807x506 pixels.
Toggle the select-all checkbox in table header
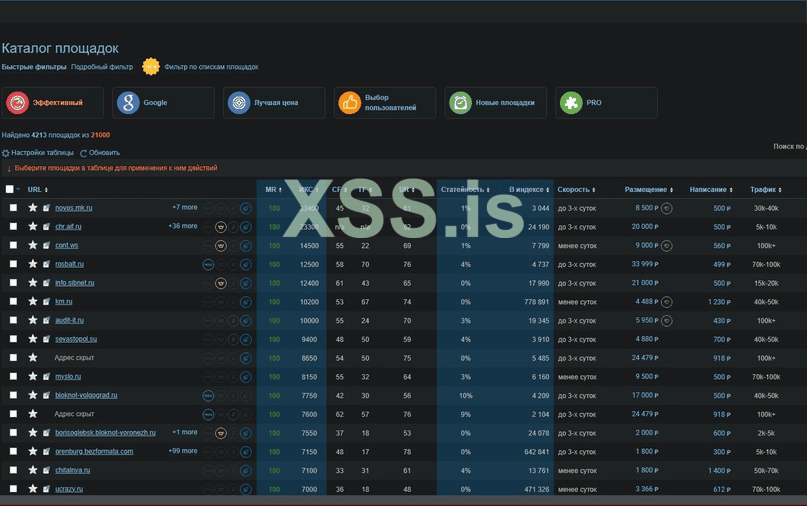10,189
